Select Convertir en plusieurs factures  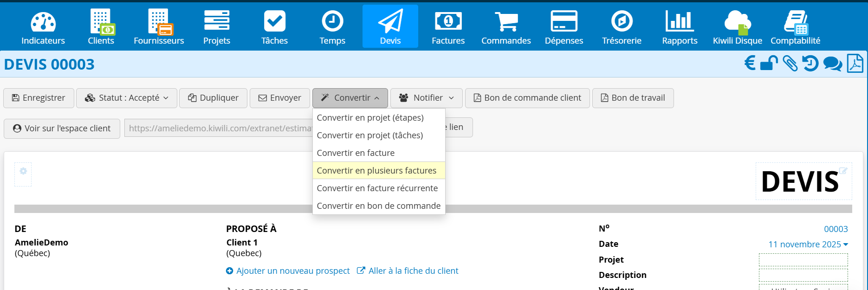click(x=376, y=171)
